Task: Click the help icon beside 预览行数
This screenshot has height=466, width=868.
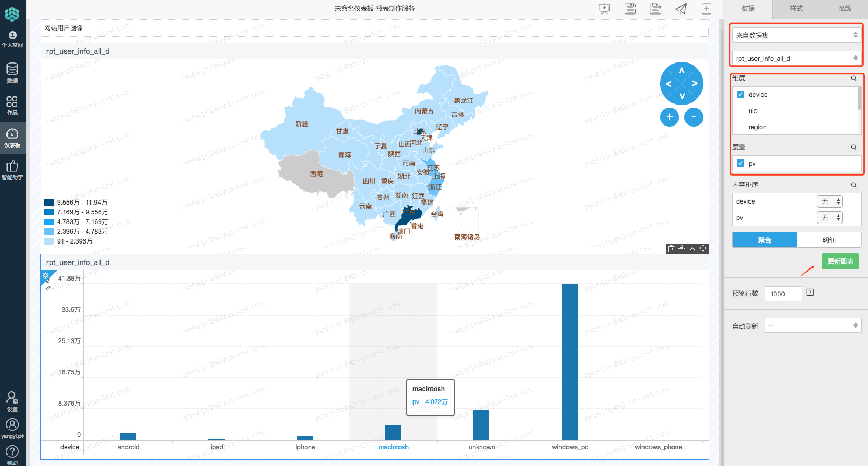Action: (810, 293)
